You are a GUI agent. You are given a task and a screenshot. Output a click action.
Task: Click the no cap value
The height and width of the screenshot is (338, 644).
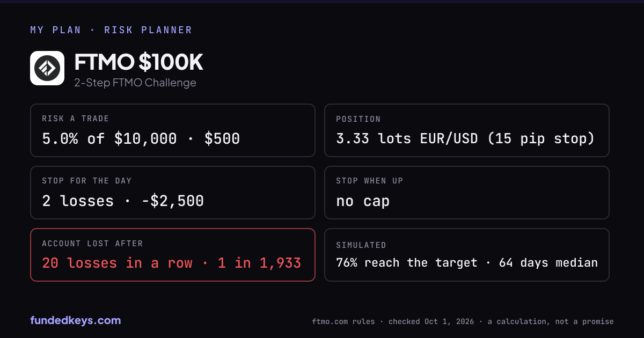coord(363,201)
